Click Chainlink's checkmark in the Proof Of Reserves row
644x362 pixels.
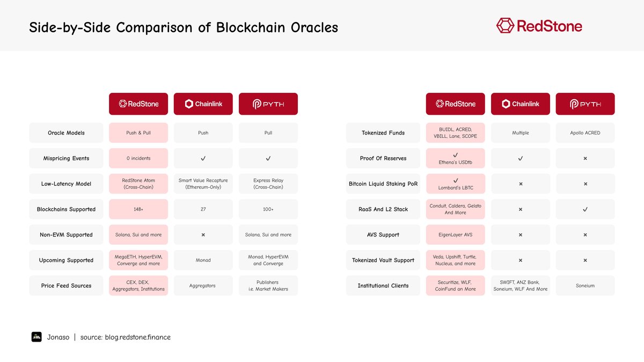(x=521, y=158)
